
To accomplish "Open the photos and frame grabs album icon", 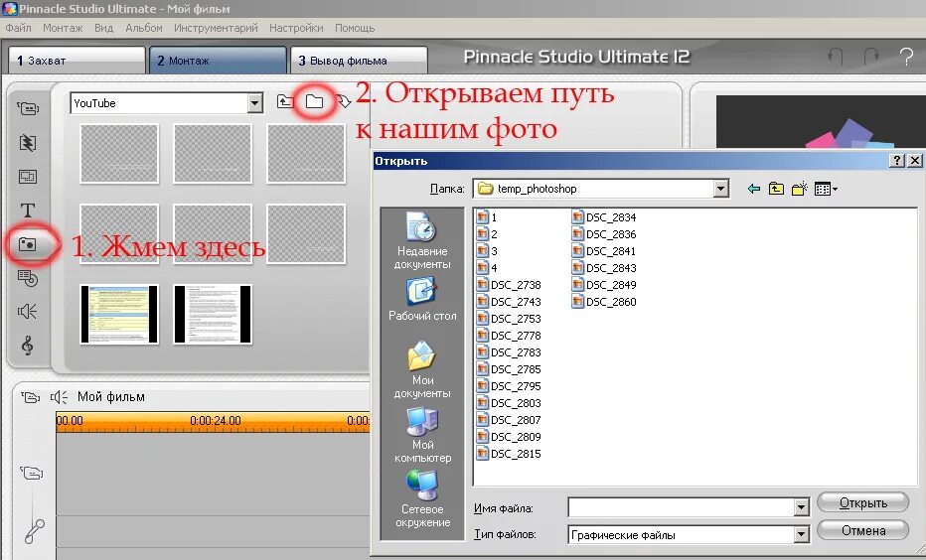I will (28, 243).
